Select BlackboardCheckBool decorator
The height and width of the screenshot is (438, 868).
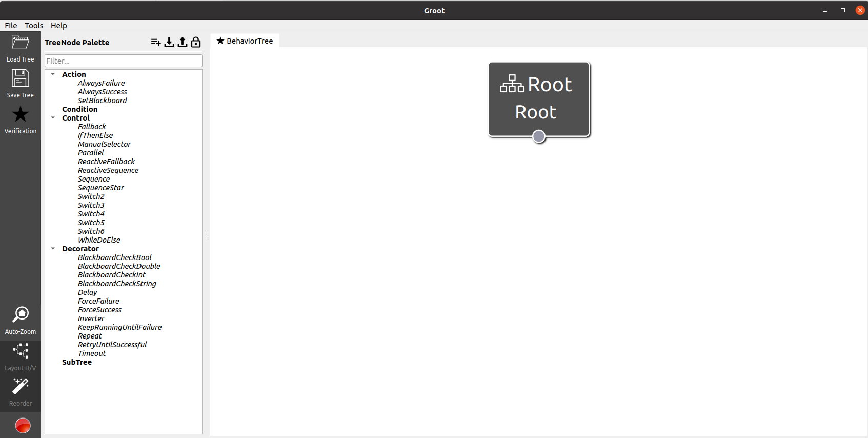(115, 257)
